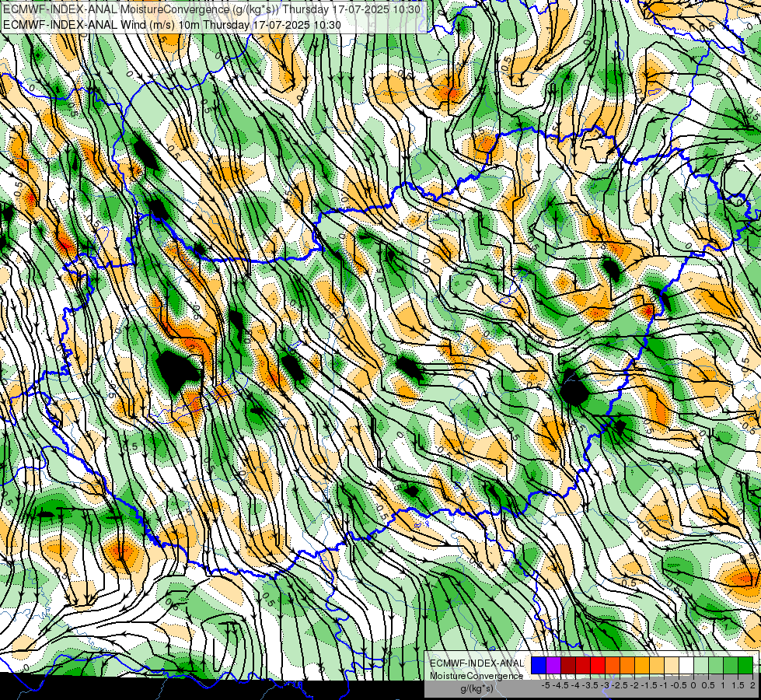Click the -2 value on the legend scale
The height and width of the screenshot is (700, 761).
(x=634, y=685)
